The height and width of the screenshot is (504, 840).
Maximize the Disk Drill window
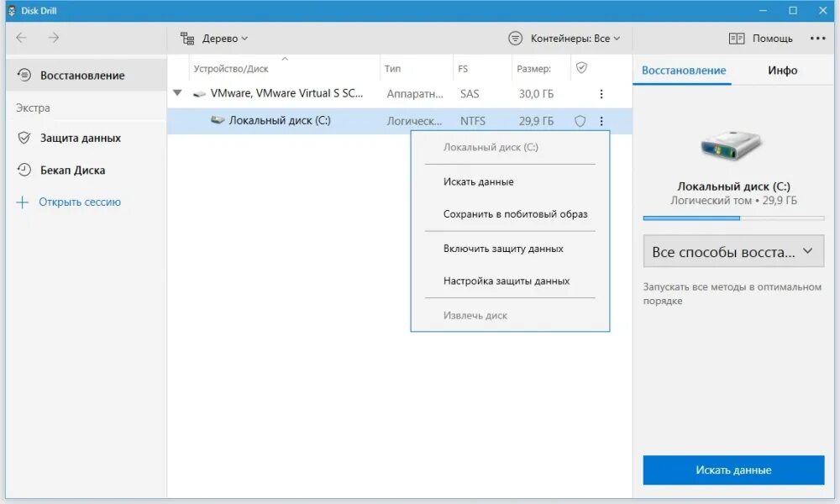tap(793, 11)
